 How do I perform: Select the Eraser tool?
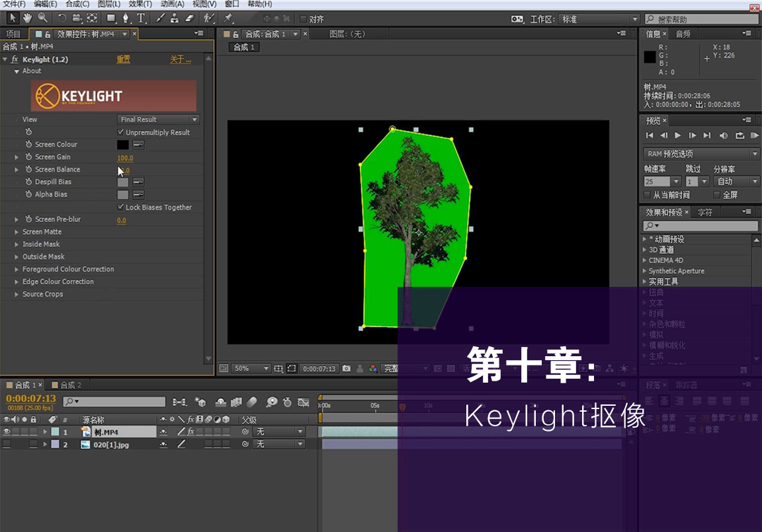coord(190,19)
